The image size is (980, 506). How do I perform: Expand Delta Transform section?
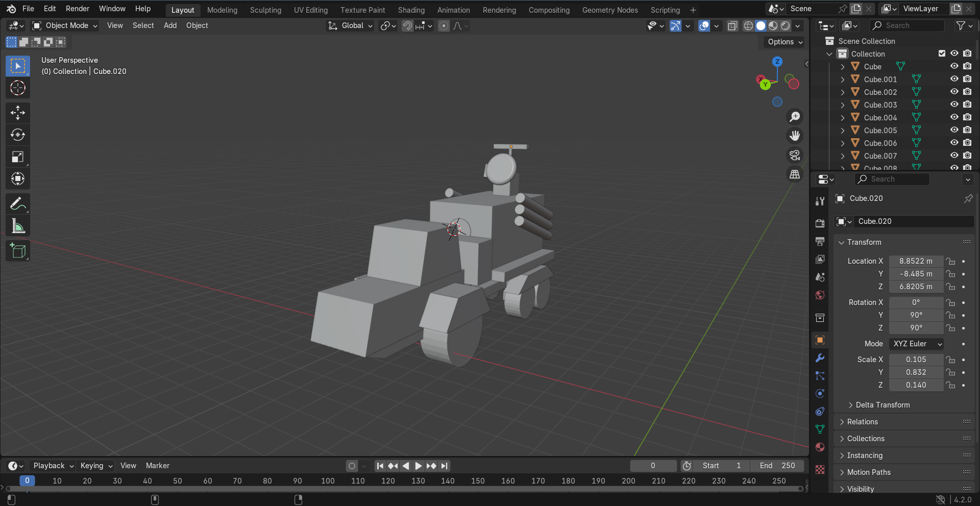(x=883, y=405)
